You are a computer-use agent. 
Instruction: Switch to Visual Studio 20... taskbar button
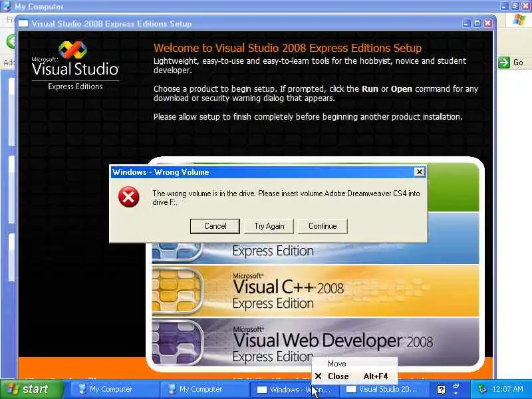pyautogui.click(x=384, y=390)
